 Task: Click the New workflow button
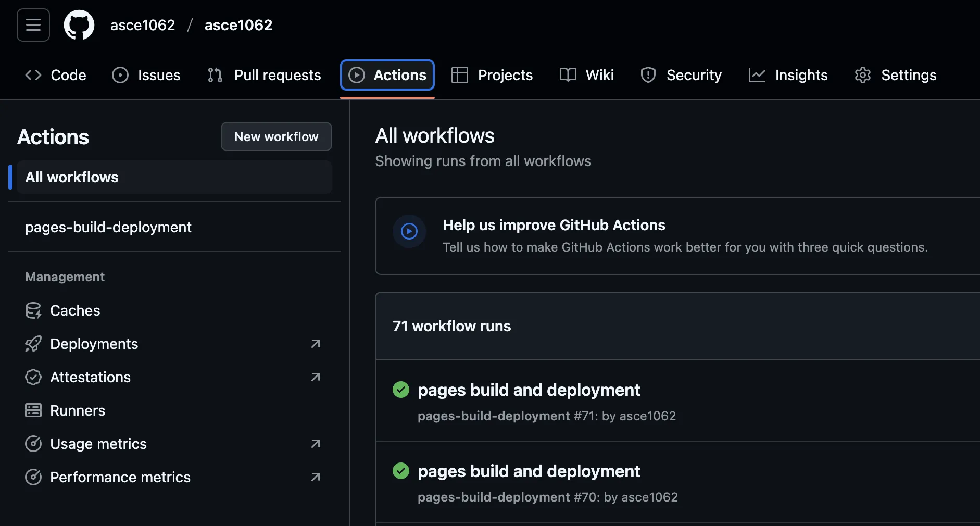click(x=276, y=136)
